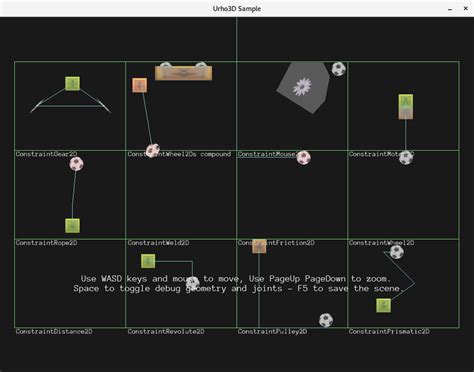Click the ConstraintPrismatic2D label
Viewport: 474px width, 372px height.
389,331
